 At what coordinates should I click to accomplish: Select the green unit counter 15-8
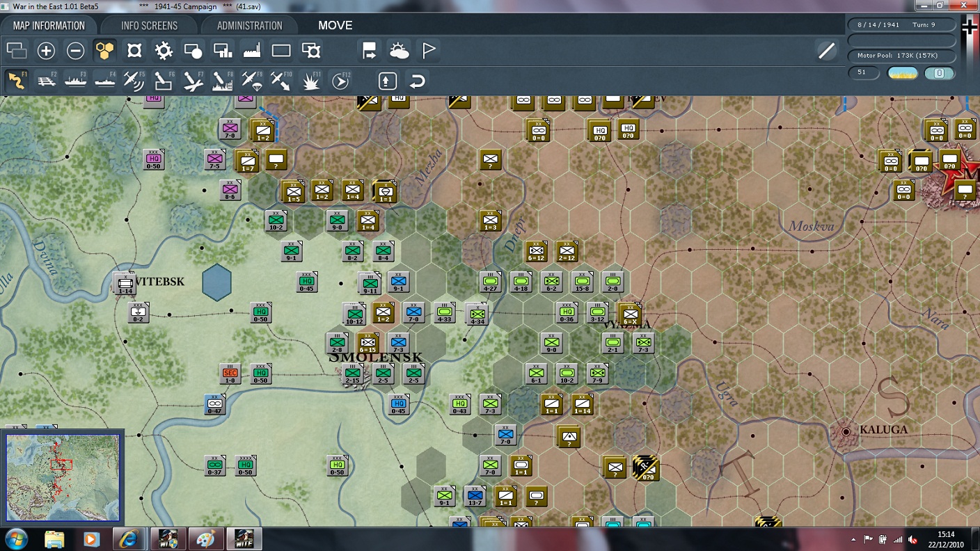click(x=583, y=282)
